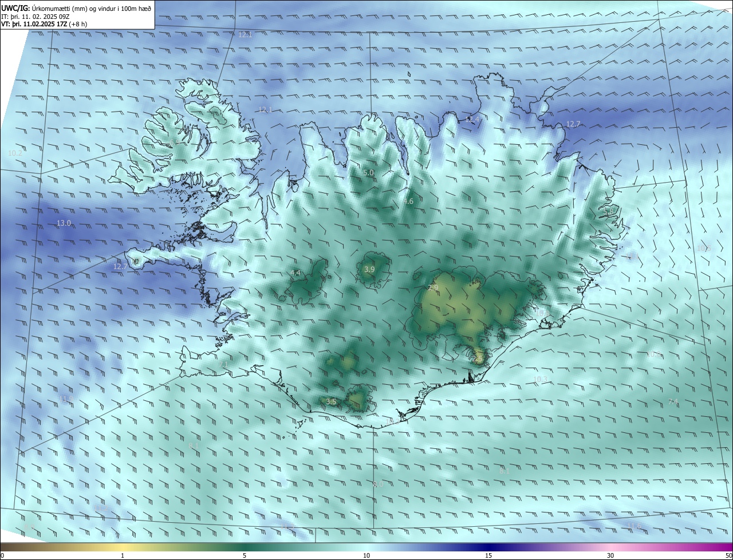Image resolution: width=733 pixels, height=560 pixels.
Task: Pick the navy blue color bar segment at 15 mm
Action: (x=488, y=547)
